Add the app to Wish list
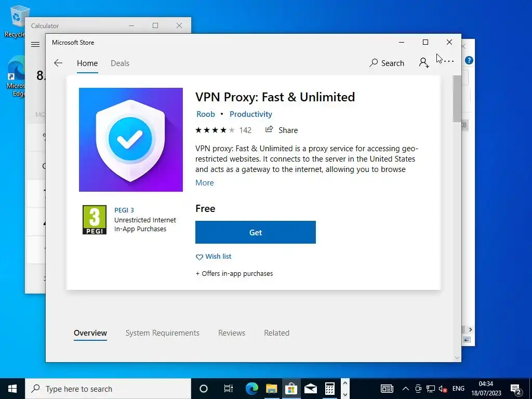This screenshot has width=532, height=399. point(214,257)
